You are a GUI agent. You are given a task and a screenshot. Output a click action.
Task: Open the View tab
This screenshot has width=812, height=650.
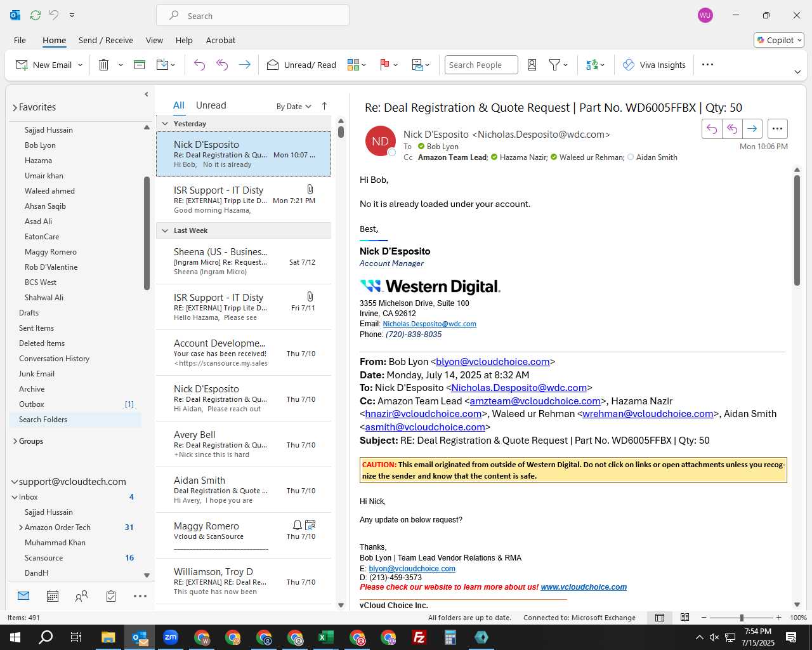(x=154, y=40)
